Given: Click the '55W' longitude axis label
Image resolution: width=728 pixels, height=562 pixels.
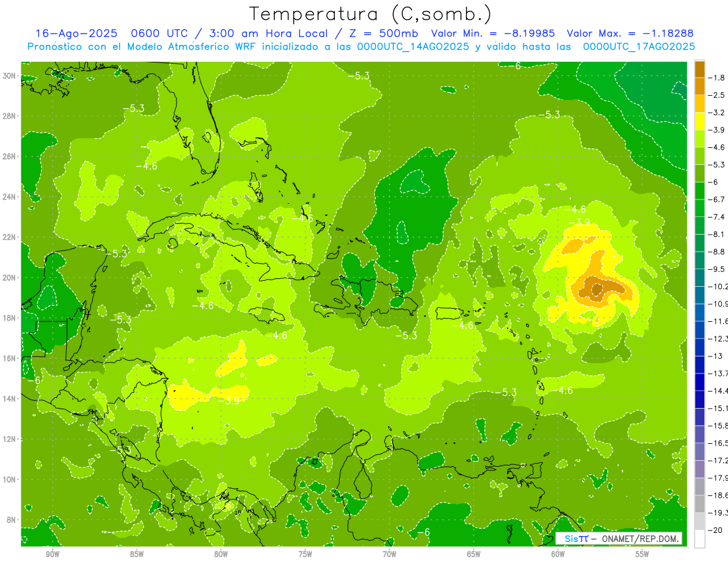Looking at the screenshot, I should click(642, 555).
